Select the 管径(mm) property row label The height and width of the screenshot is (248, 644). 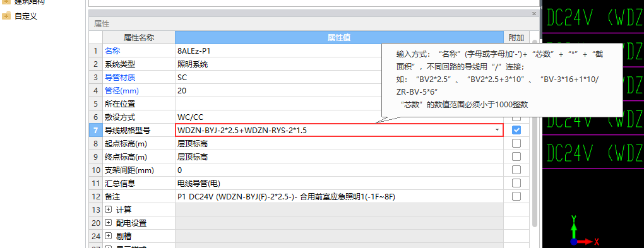coord(121,90)
